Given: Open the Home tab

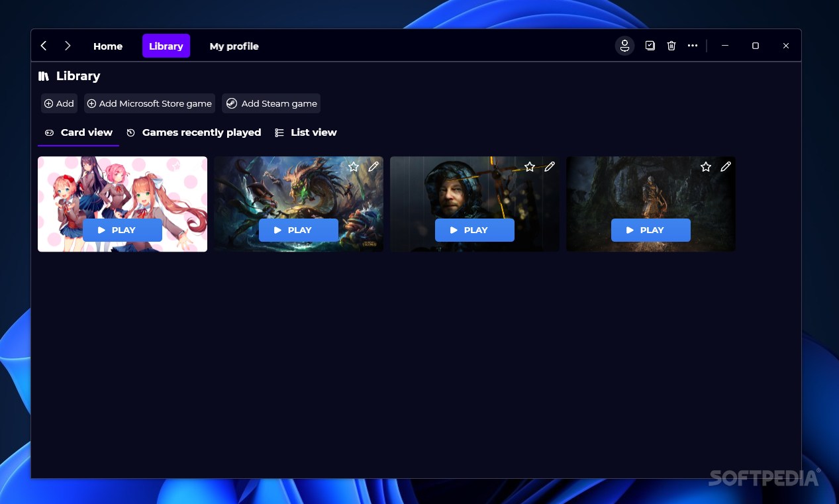Looking at the screenshot, I should tap(108, 46).
